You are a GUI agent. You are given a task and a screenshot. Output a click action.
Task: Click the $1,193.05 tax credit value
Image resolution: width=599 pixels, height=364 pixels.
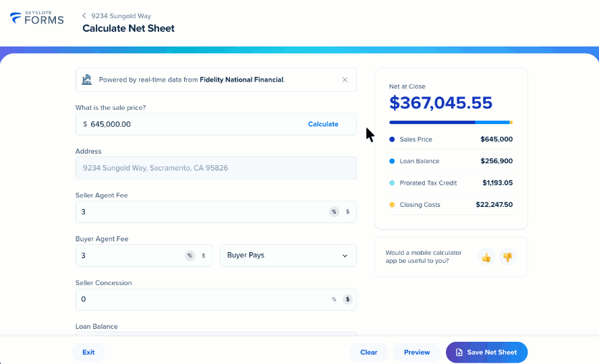[x=497, y=183]
